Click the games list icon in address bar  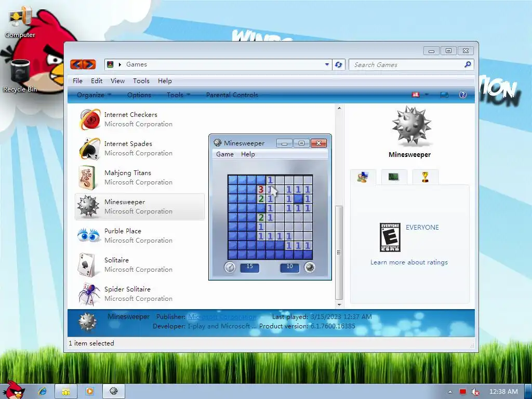(x=110, y=64)
